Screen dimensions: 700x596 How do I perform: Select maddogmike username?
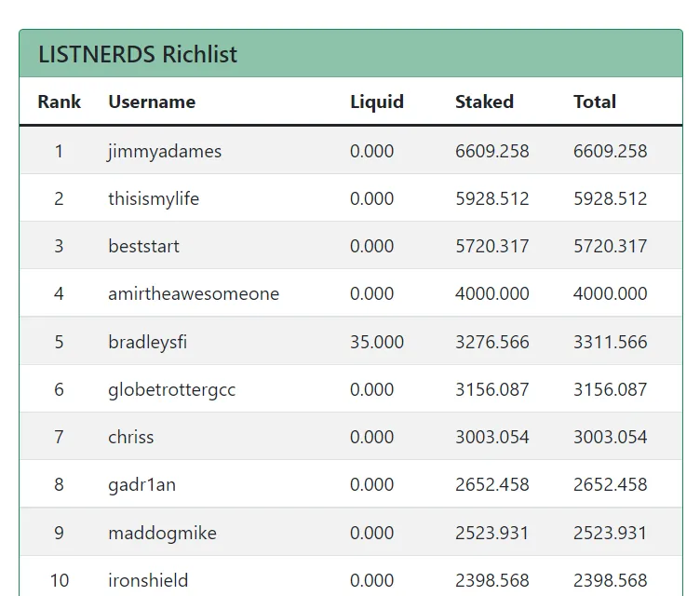pos(163,534)
